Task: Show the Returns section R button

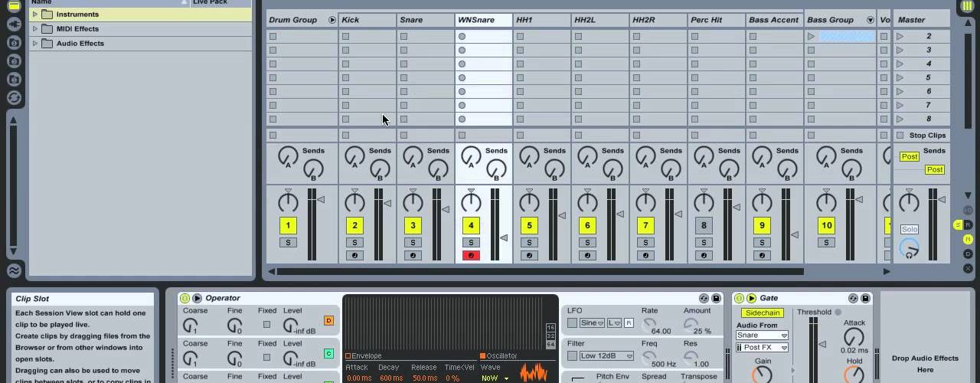Action: coord(968,224)
